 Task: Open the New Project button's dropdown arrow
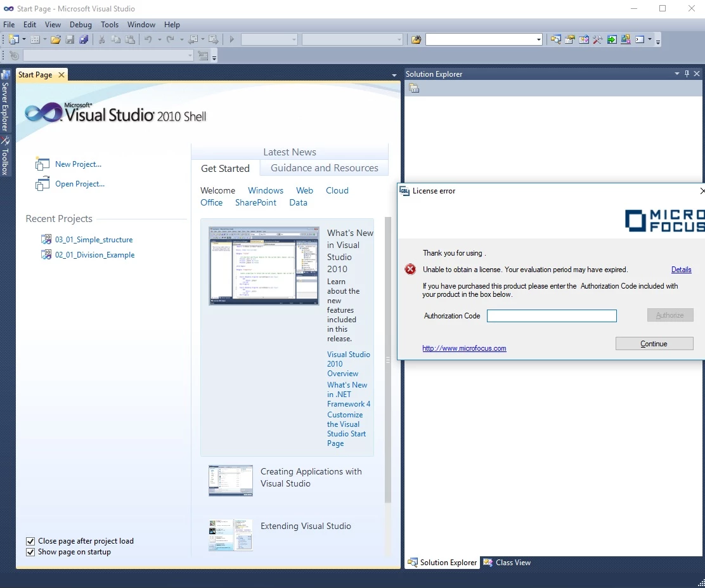24,39
